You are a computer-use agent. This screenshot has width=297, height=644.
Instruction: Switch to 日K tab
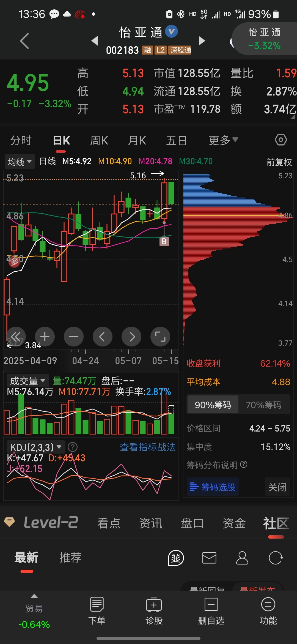click(61, 140)
